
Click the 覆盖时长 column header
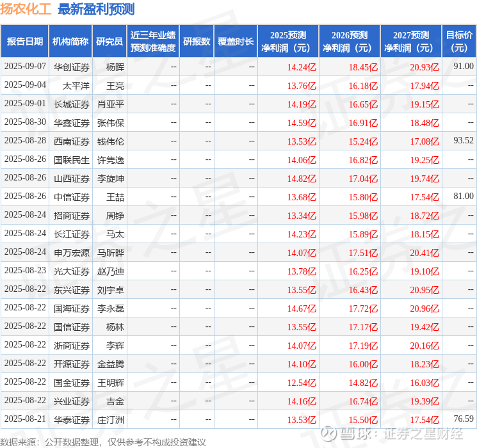[x=236, y=42]
